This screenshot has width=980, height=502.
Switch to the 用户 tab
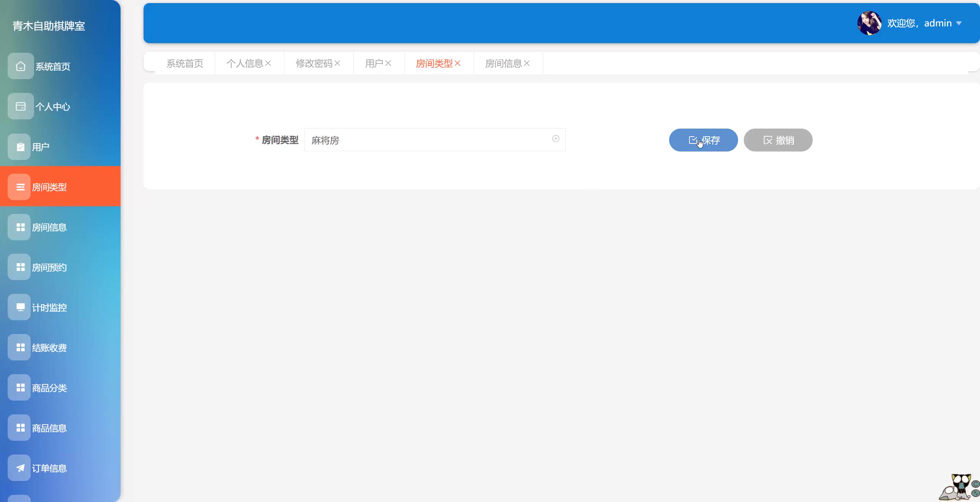[x=374, y=64]
